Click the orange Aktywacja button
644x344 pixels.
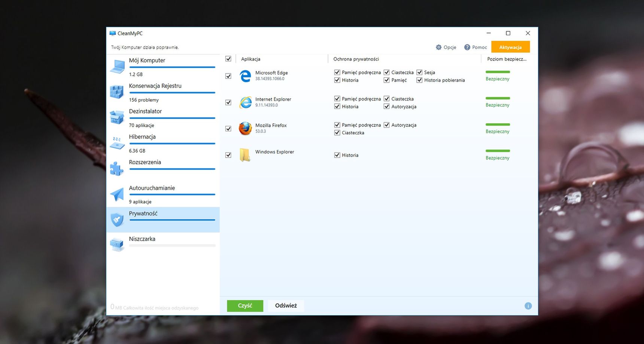510,47
